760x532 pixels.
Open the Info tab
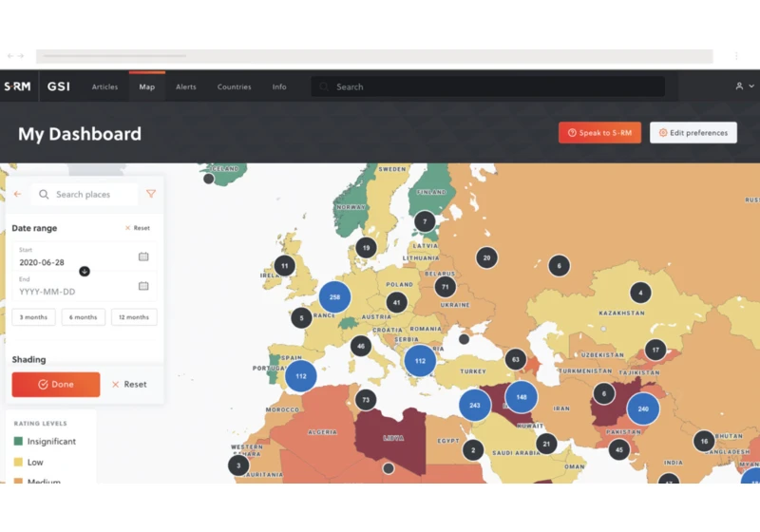tap(279, 86)
